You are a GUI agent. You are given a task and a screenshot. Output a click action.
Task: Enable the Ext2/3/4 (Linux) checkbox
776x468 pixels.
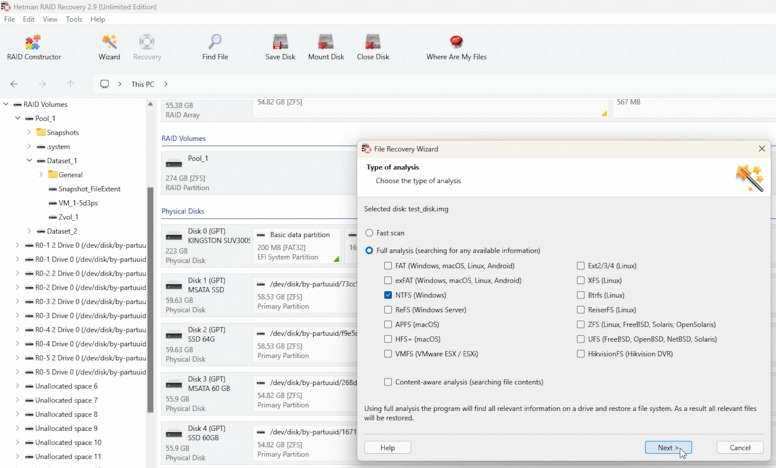pyautogui.click(x=581, y=266)
